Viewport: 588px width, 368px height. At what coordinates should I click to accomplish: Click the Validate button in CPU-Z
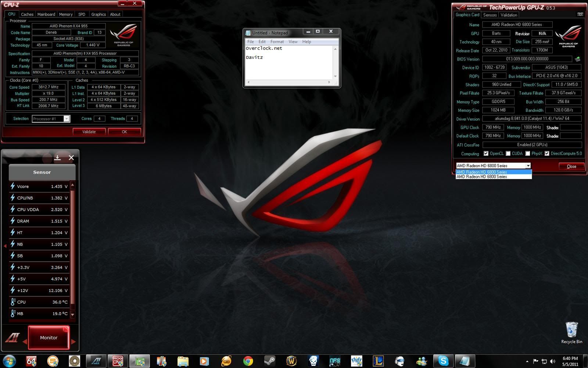tap(89, 131)
